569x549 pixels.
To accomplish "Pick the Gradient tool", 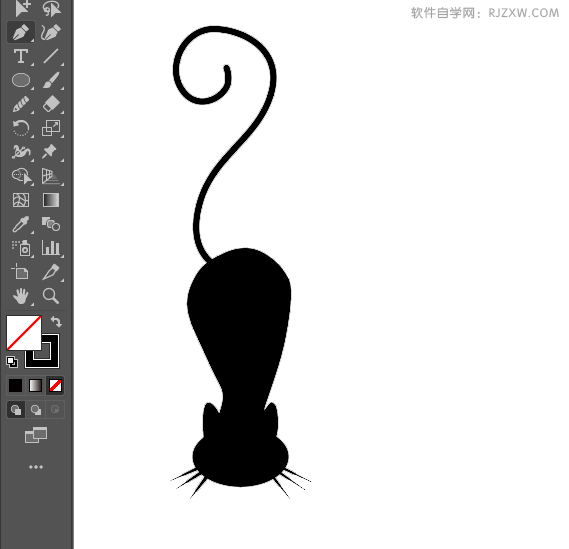I will click(51, 200).
